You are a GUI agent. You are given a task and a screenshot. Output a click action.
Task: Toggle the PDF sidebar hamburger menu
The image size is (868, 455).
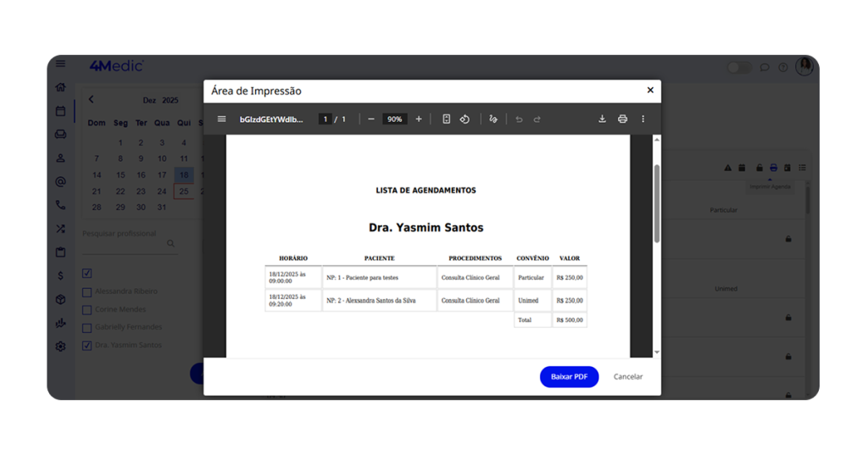tap(222, 119)
